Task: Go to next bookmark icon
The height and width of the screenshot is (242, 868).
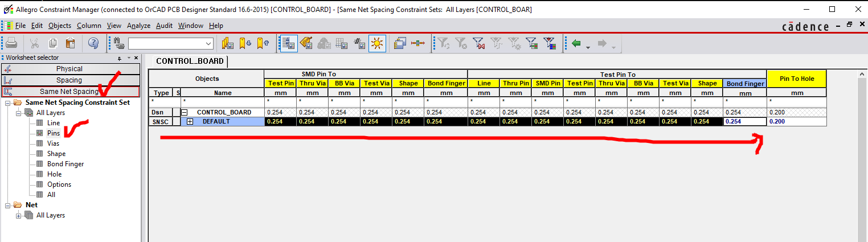Action: [x=245, y=43]
